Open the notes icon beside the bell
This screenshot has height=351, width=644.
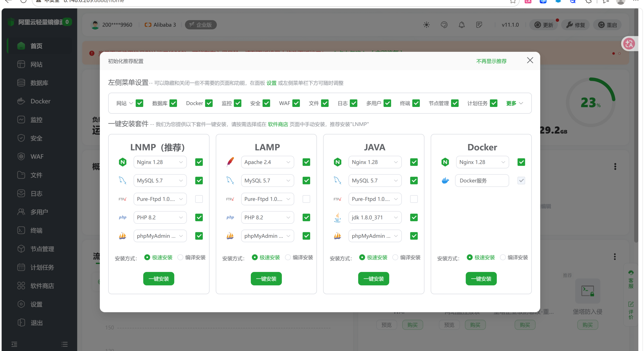tap(479, 25)
